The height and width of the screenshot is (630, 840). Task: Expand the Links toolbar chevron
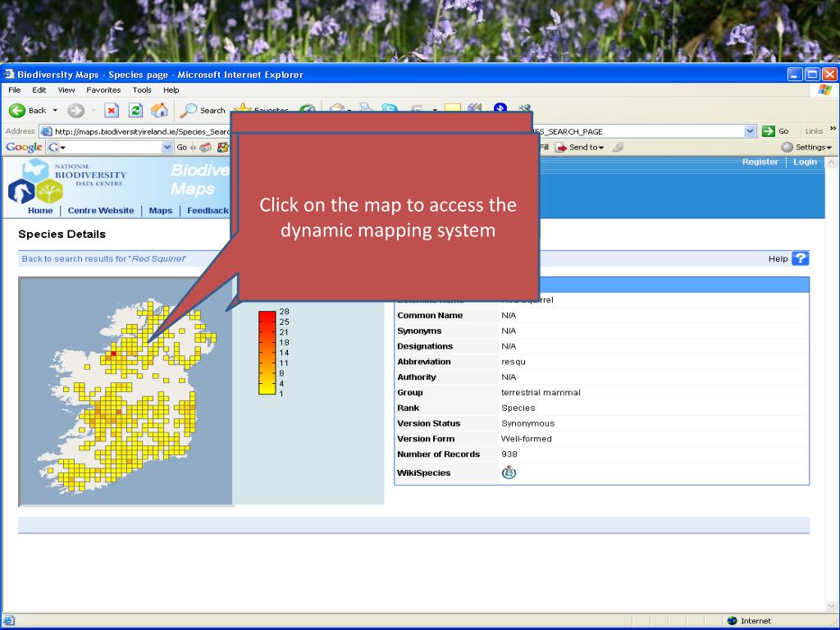[833, 129]
